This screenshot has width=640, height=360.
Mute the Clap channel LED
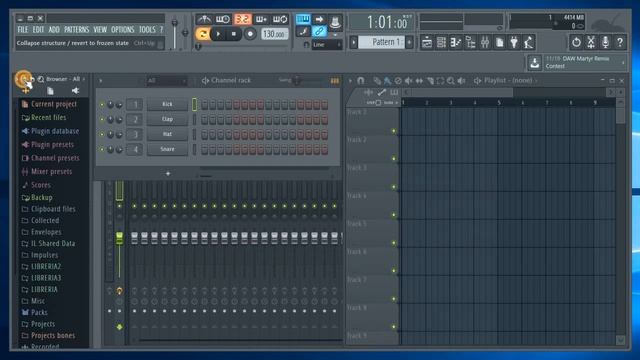[102, 120]
